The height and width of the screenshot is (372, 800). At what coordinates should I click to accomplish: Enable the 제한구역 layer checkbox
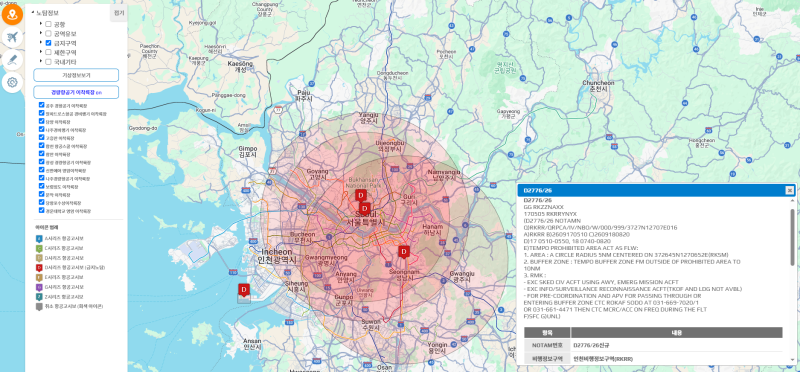pyautogui.click(x=48, y=52)
